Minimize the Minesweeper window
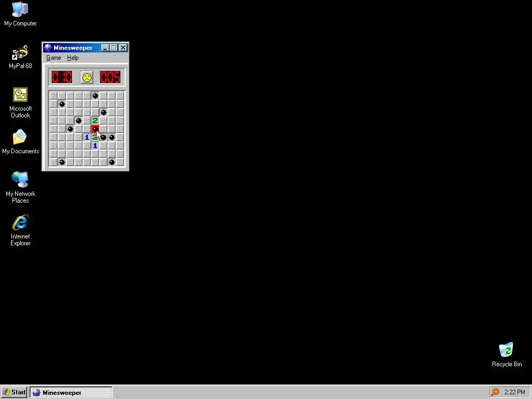This screenshot has width=532, height=399. [104, 48]
